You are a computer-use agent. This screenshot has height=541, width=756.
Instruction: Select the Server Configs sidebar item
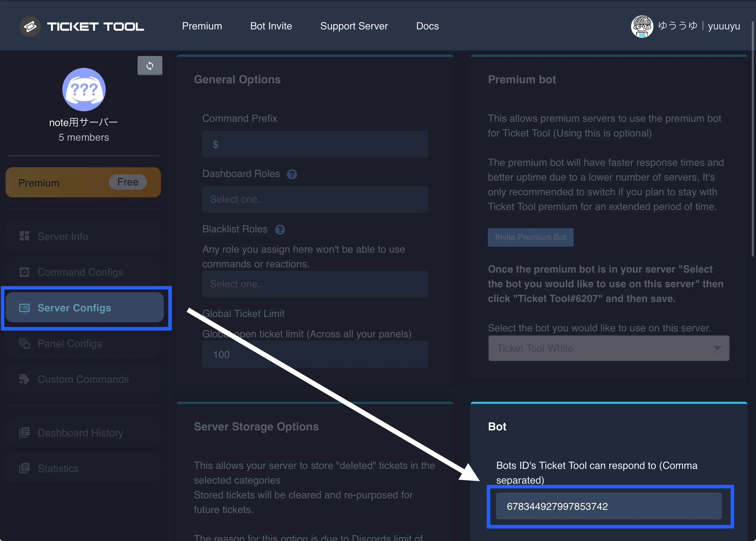coord(85,308)
